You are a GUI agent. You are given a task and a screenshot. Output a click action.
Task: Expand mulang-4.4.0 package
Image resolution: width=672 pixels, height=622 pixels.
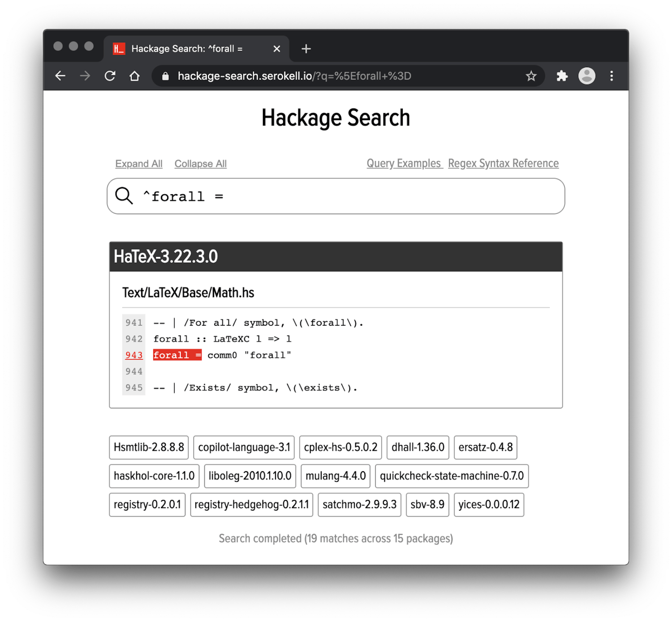point(336,476)
